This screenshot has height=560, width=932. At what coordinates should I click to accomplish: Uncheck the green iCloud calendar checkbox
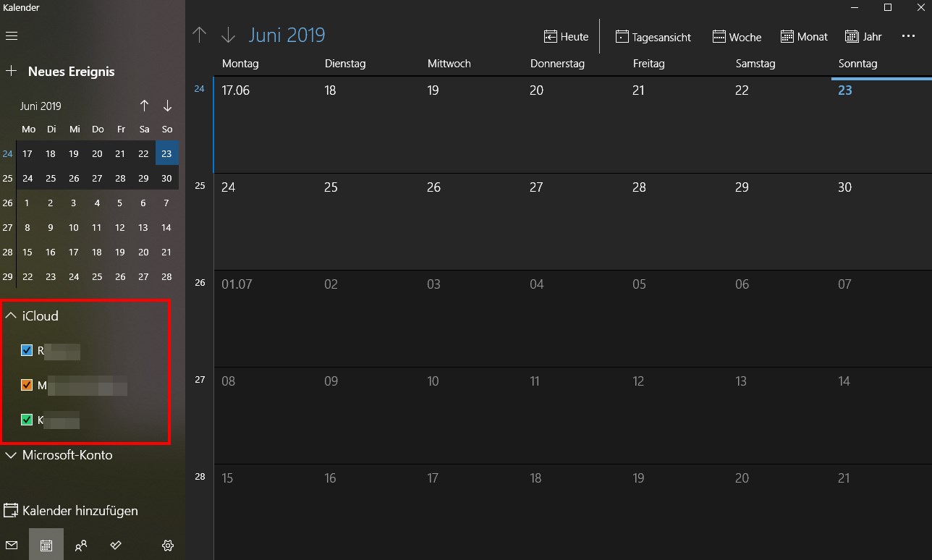(27, 420)
